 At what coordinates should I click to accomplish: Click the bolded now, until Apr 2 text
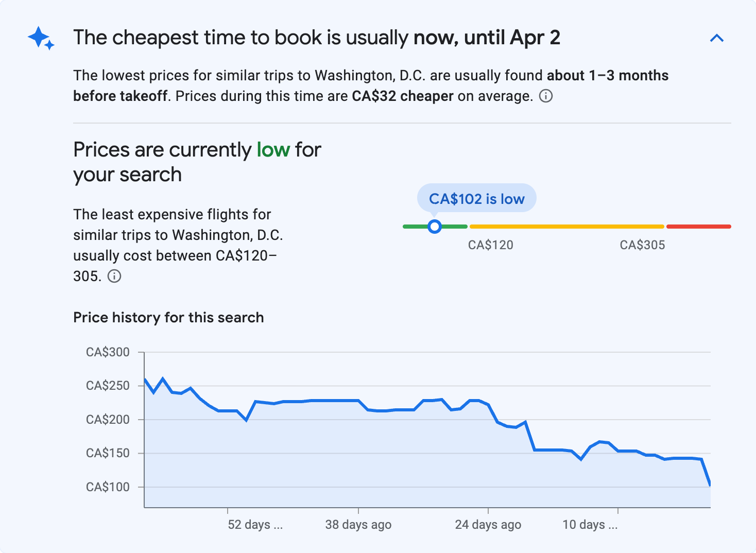tap(487, 37)
